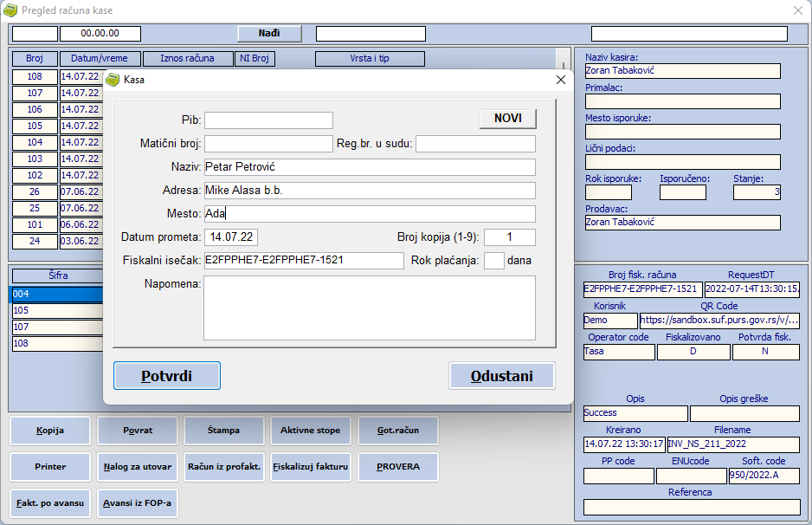Image resolution: width=812 pixels, height=525 pixels.
Task: Click the Nađi button
Action: 269,34
